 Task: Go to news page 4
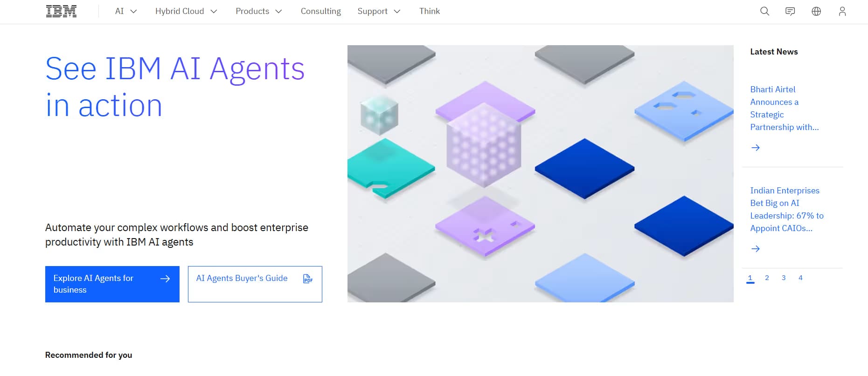coord(800,278)
